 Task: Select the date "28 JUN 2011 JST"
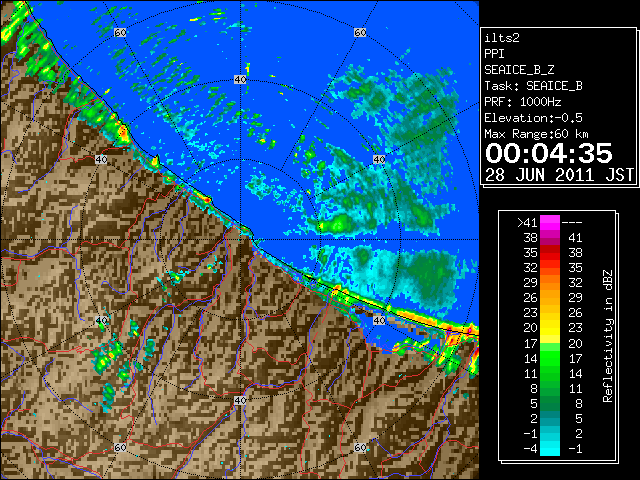click(x=559, y=175)
